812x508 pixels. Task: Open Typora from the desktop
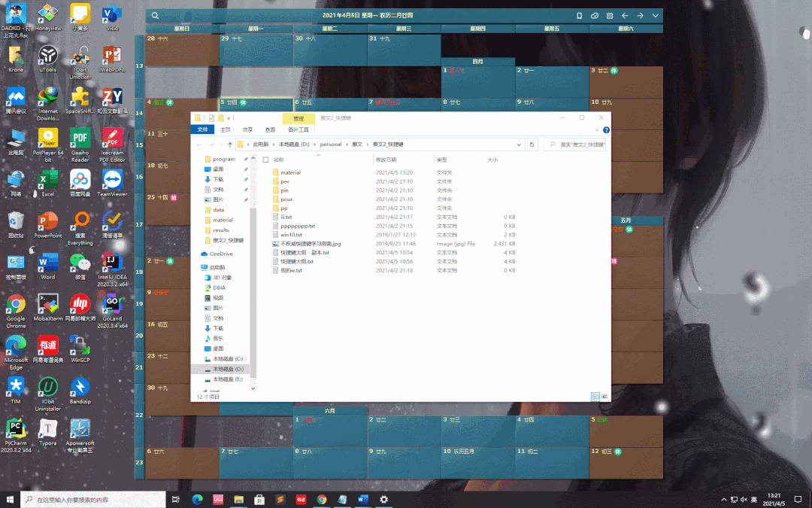(x=47, y=429)
